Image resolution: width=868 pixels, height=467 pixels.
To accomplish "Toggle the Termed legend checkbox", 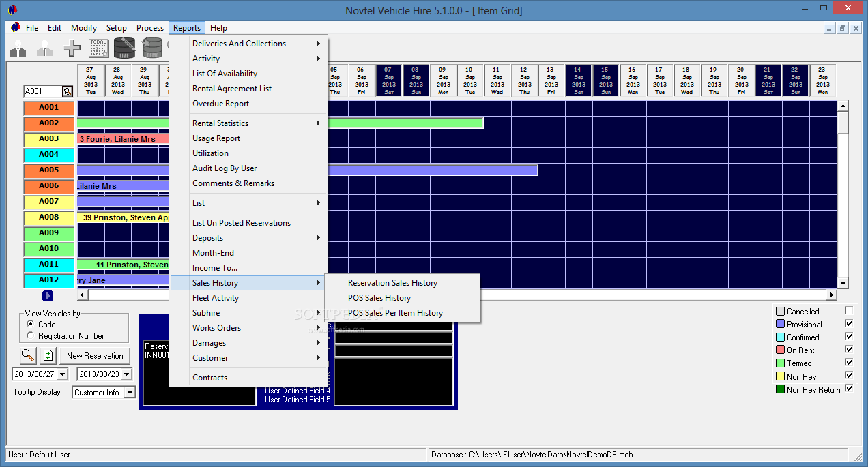I will [x=849, y=363].
